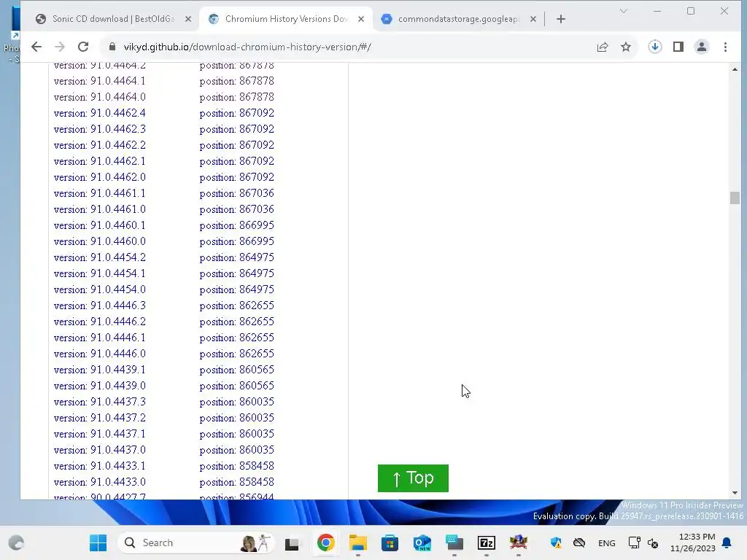Click position 867878 beside version 91.0.4464.1

[x=237, y=81]
